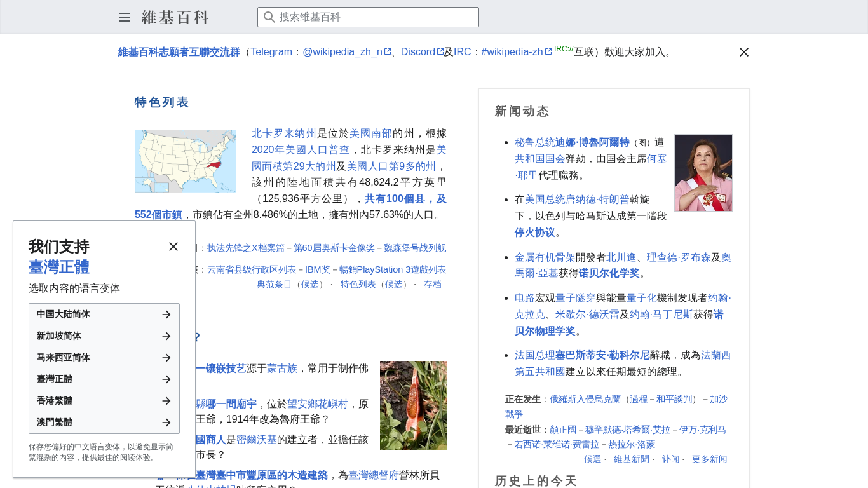Click the arrow next to 澳門繁體
This screenshot has width=868, height=488.
tap(166, 423)
